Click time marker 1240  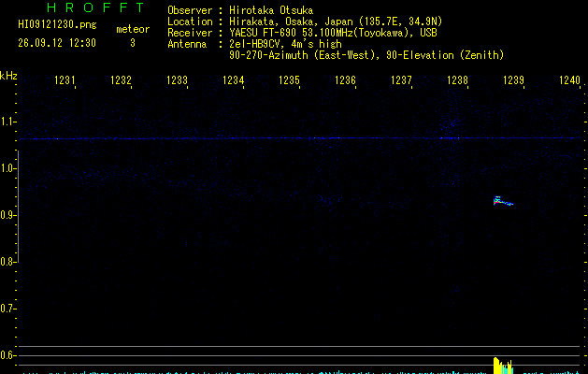[569, 80]
